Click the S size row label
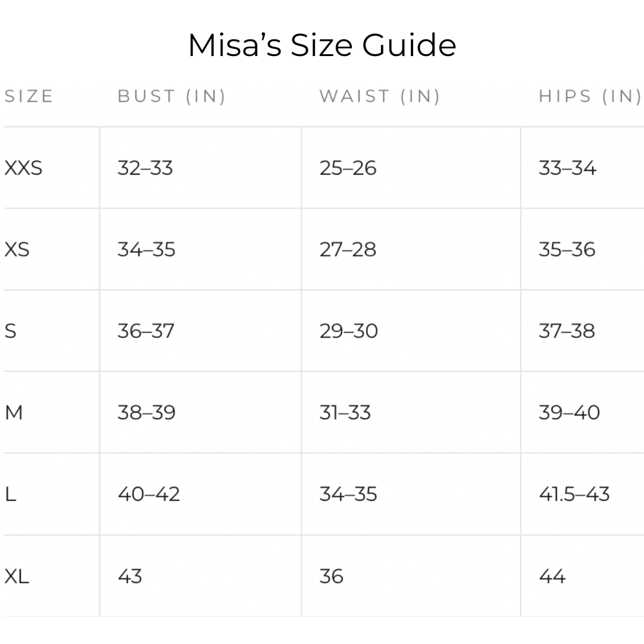644x644 pixels. (x=10, y=331)
